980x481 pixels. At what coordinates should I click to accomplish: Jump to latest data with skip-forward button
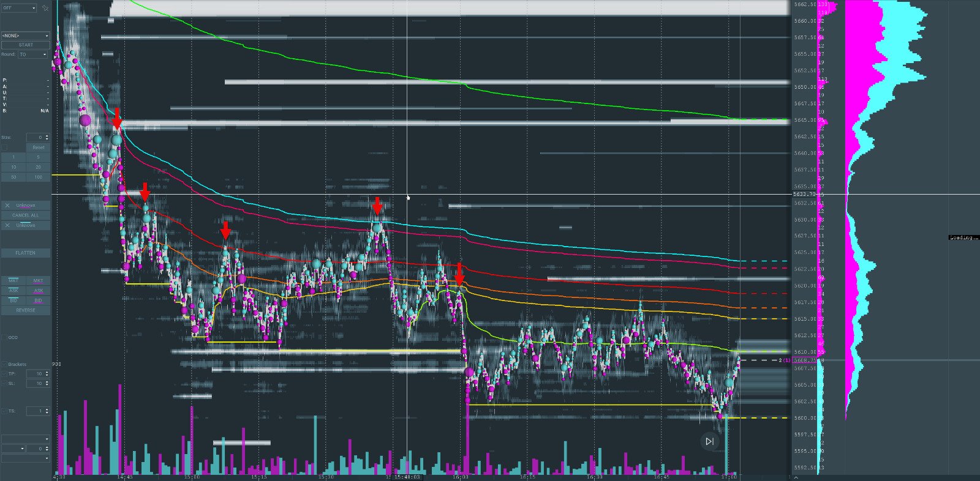pyautogui.click(x=709, y=441)
